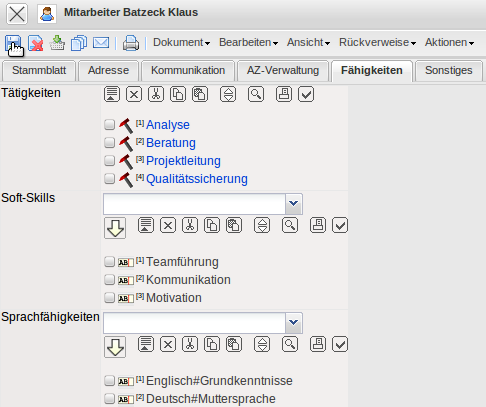Image resolution: width=486 pixels, height=407 pixels.
Task: Click the copy documents icon in toolbar
Action: [x=79, y=43]
